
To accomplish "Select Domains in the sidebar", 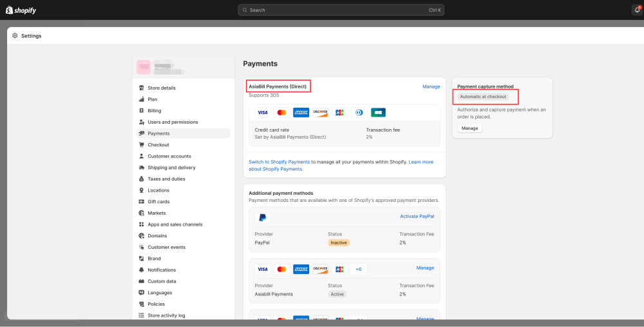I will [183, 235].
